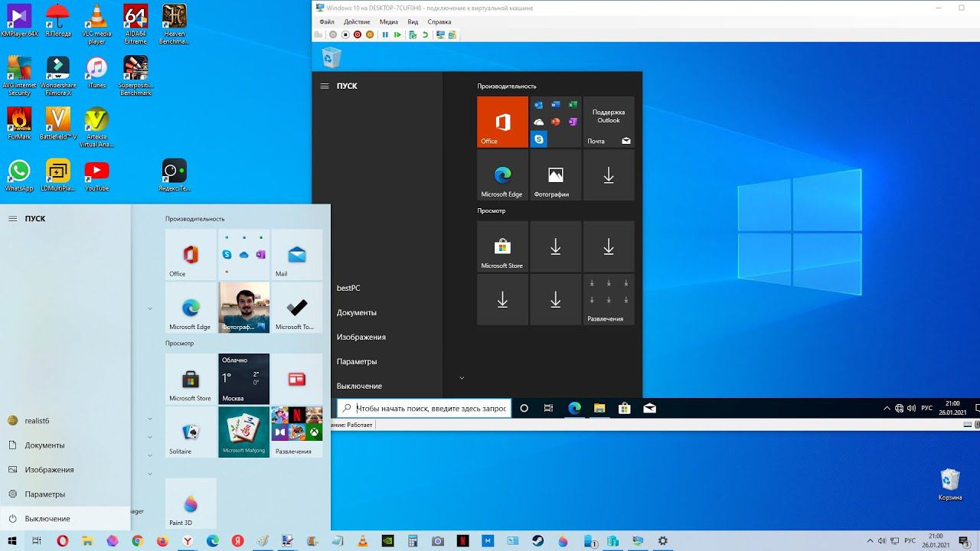The height and width of the screenshot is (551, 980).
Task: Click Выключение in VM Start menu
Action: point(359,386)
